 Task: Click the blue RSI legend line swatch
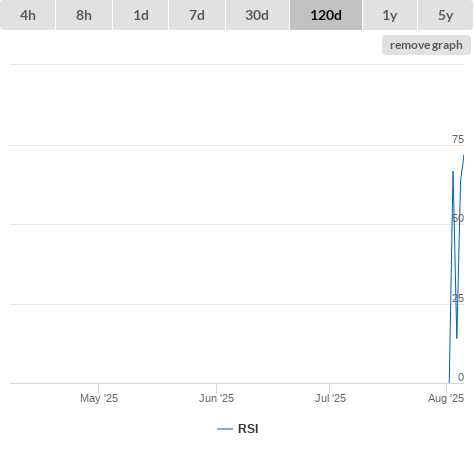[x=225, y=429]
